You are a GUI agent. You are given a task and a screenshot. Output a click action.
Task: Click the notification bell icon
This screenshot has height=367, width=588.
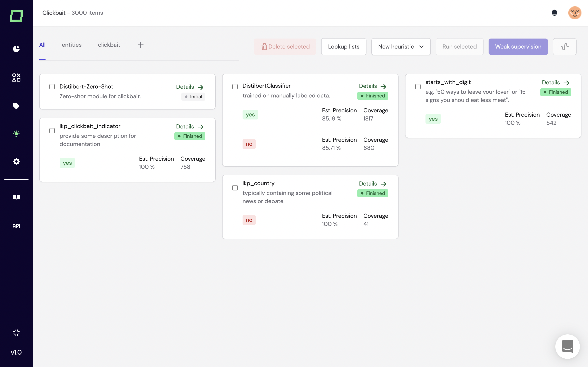(554, 13)
